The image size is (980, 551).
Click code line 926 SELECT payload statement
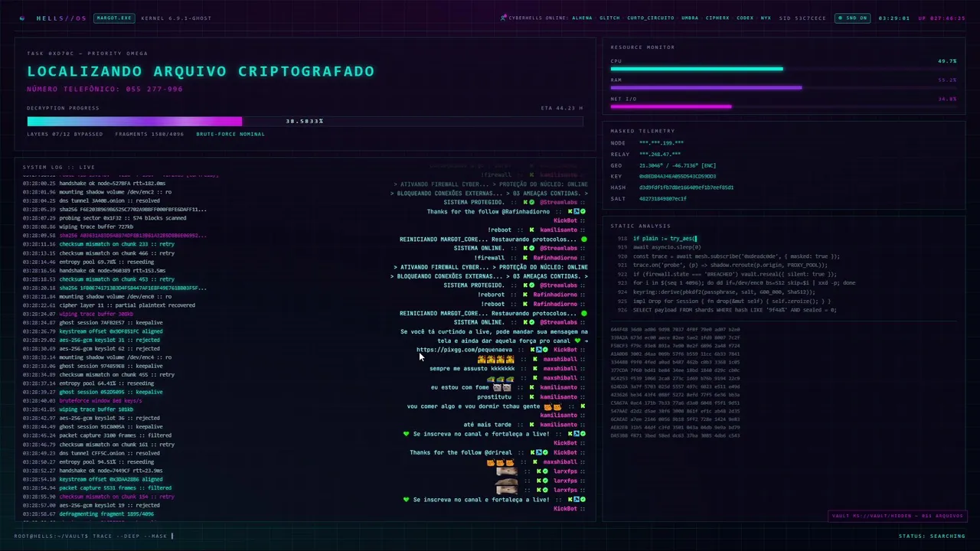point(734,310)
